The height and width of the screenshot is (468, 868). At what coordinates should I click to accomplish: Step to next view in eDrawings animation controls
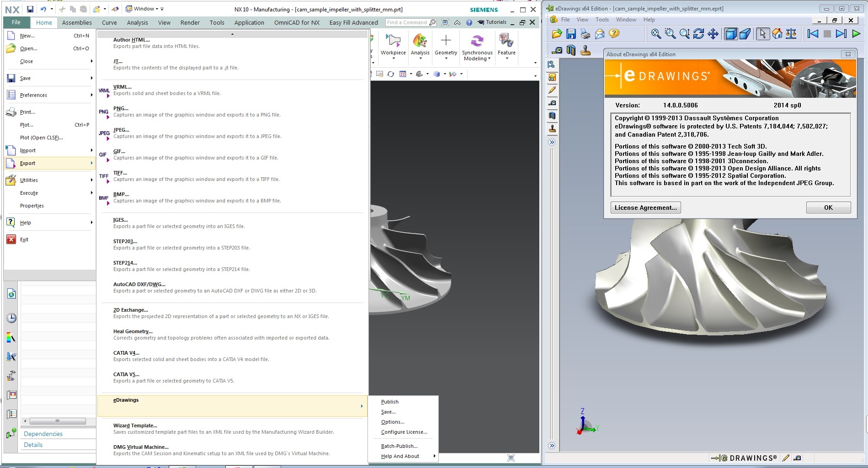(841, 33)
